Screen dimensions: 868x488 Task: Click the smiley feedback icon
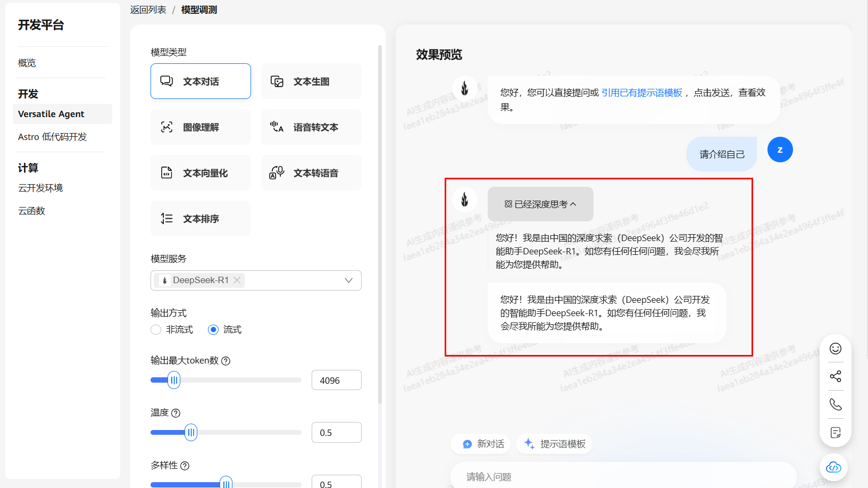[x=836, y=348]
